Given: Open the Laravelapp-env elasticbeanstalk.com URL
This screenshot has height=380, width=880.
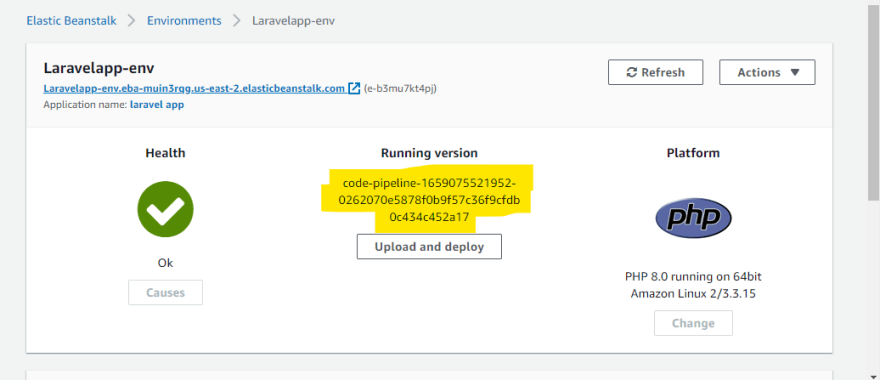Looking at the screenshot, I should [194, 89].
